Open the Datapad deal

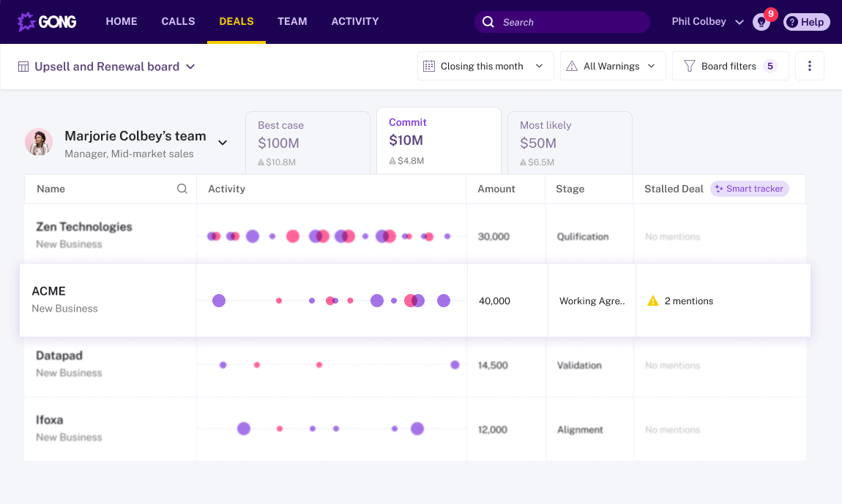tap(59, 356)
